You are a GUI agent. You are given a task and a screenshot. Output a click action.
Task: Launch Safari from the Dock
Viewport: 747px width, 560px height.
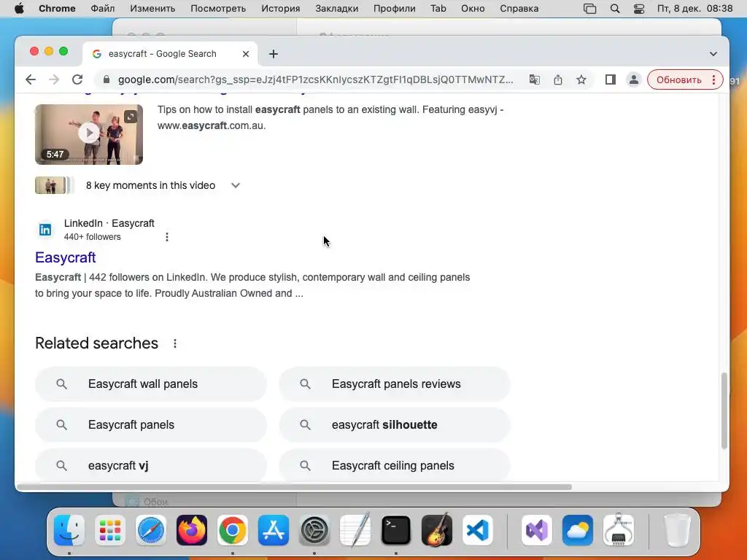pyautogui.click(x=151, y=530)
